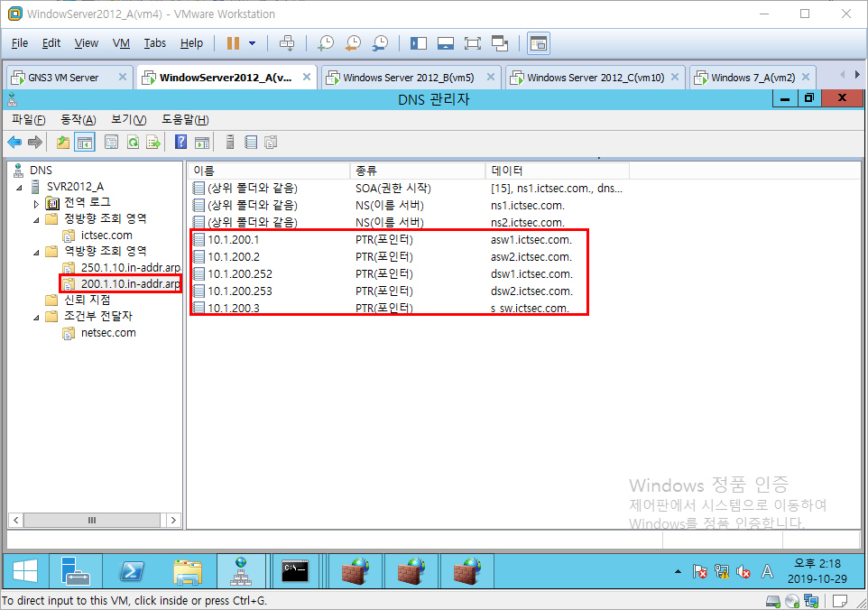Select the 신뢰 지점 folder
The height and width of the screenshot is (610, 868).
tap(88, 300)
